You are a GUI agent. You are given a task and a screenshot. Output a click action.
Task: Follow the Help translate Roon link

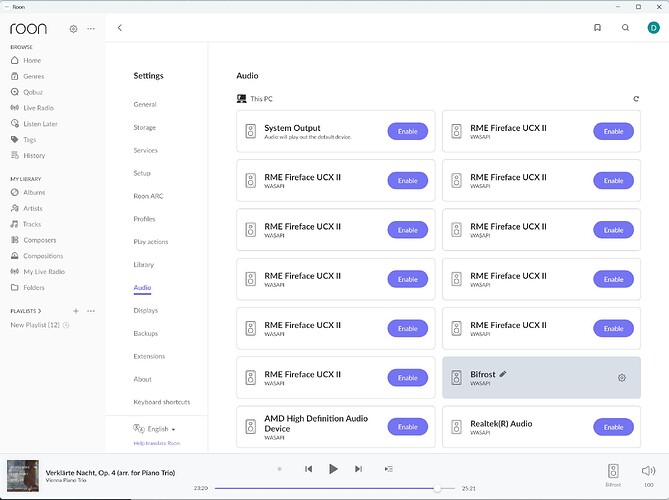pyautogui.click(x=157, y=443)
